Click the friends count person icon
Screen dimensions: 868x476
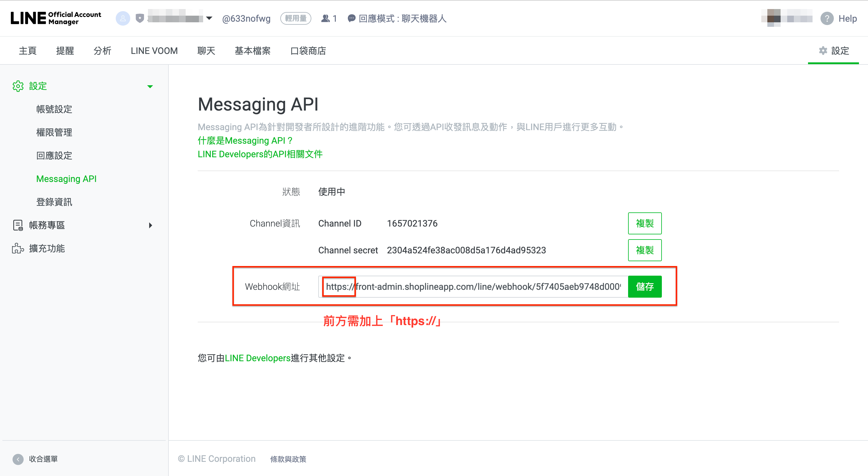pyautogui.click(x=325, y=19)
